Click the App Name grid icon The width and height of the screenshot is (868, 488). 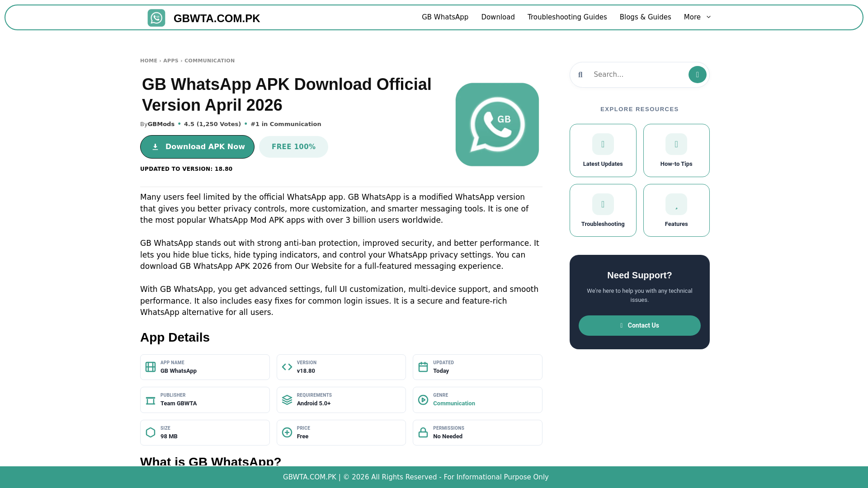(x=151, y=367)
